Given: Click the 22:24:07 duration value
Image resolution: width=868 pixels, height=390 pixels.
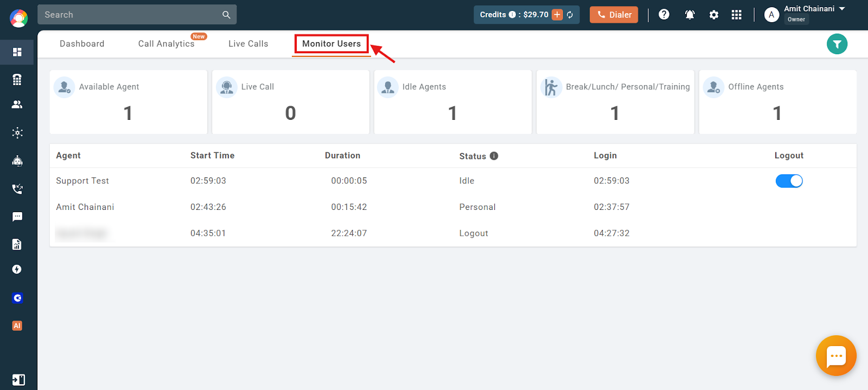Looking at the screenshot, I should [349, 233].
